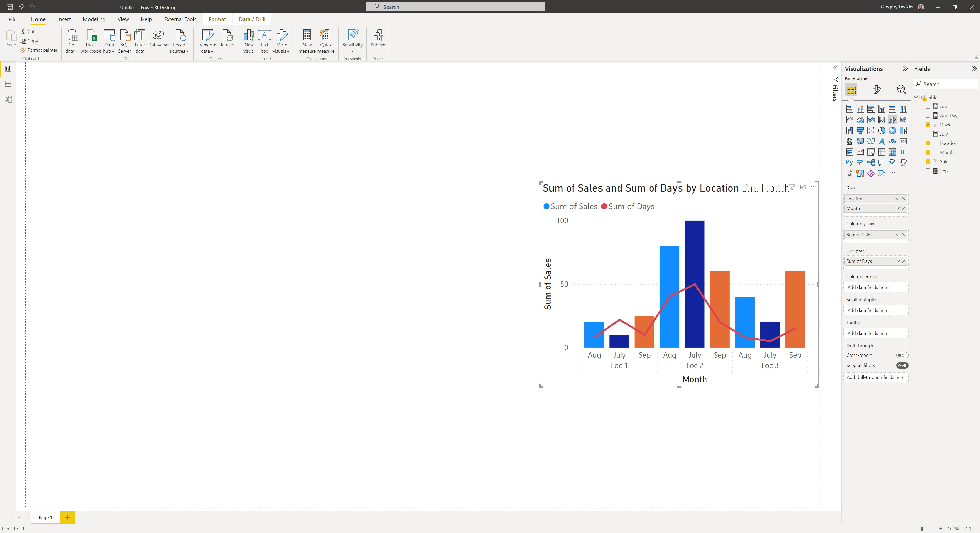Open the Insert ribbon tab
The image size is (980, 533).
coord(64,19)
